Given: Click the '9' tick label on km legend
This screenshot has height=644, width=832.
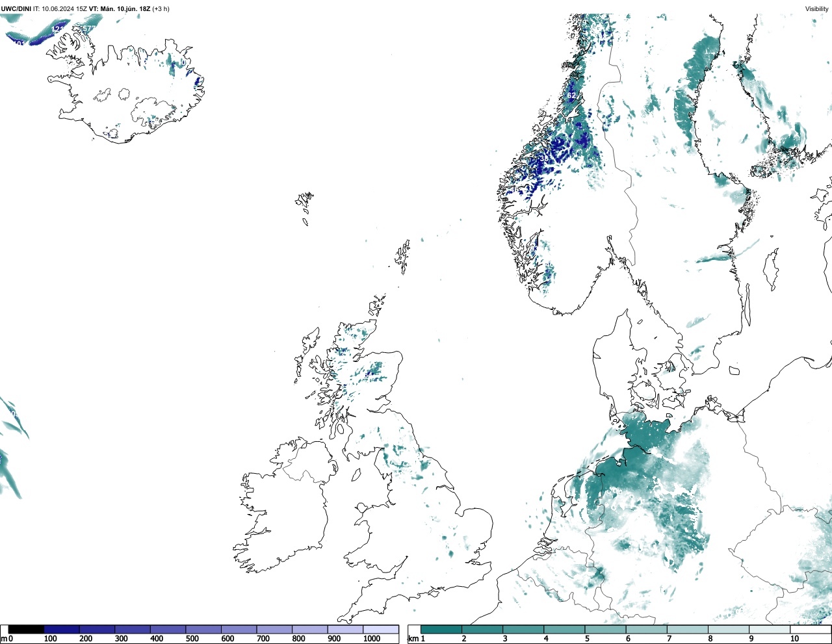Looking at the screenshot, I should [x=751, y=639].
